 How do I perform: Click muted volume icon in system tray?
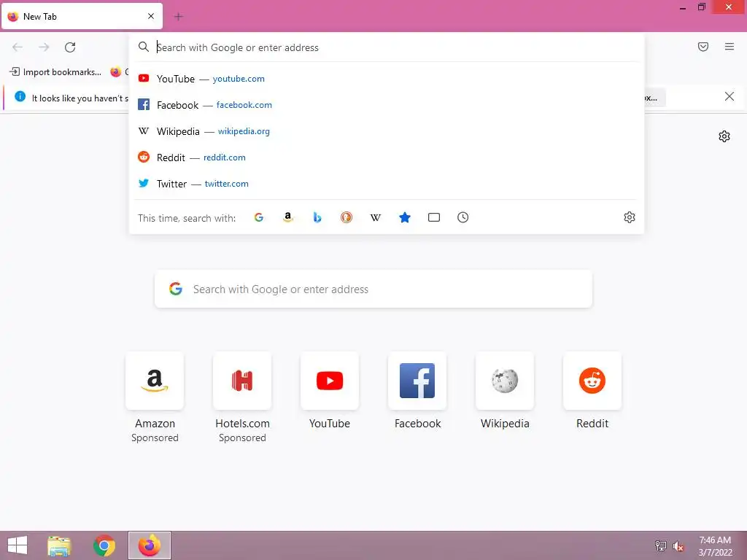(x=678, y=546)
